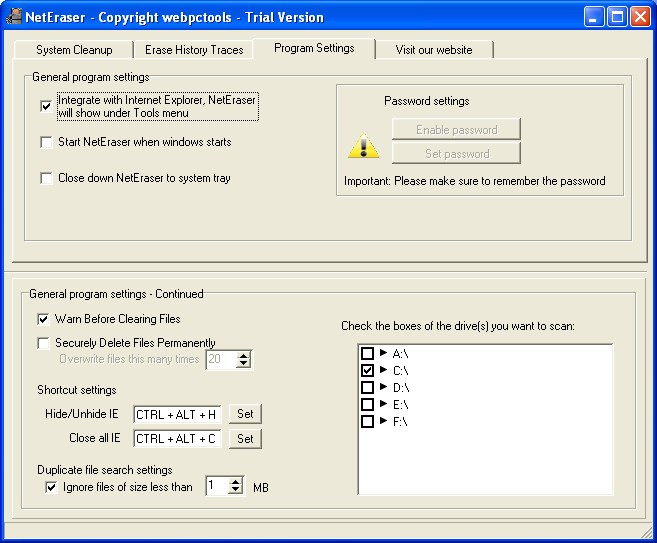This screenshot has height=543, width=657.
Task: Click the NetEraser app icon in title bar
Action: tap(13, 17)
